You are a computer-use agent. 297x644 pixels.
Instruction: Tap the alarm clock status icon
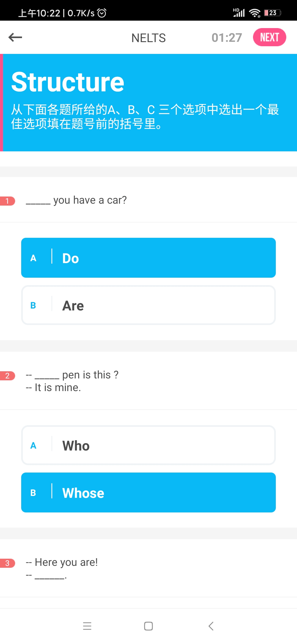click(102, 13)
